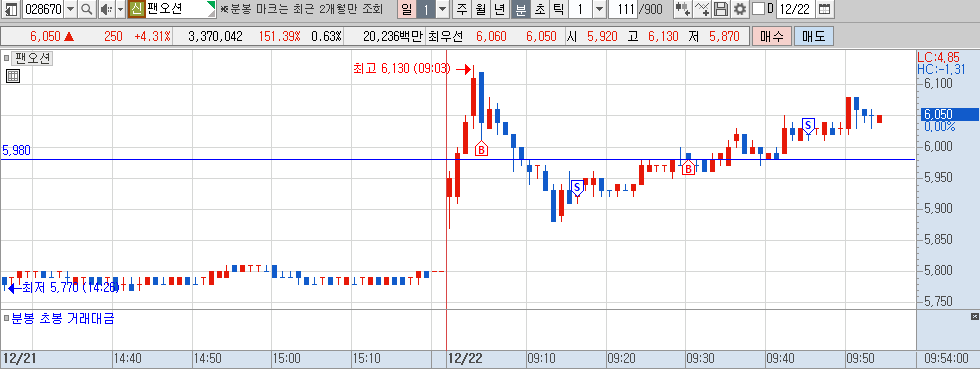Click the open price 5,920 in info bar
The image size is (980, 369).
pyautogui.click(x=602, y=36)
